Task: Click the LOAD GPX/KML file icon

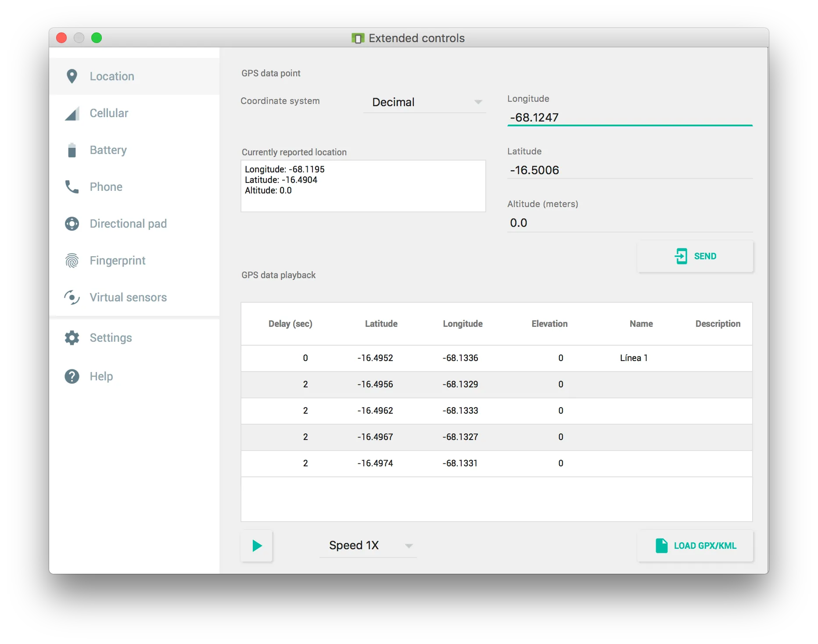Action: (661, 546)
